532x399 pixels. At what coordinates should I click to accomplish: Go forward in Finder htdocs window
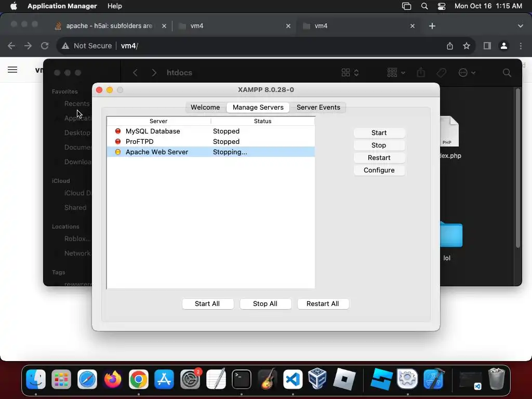[x=154, y=73]
